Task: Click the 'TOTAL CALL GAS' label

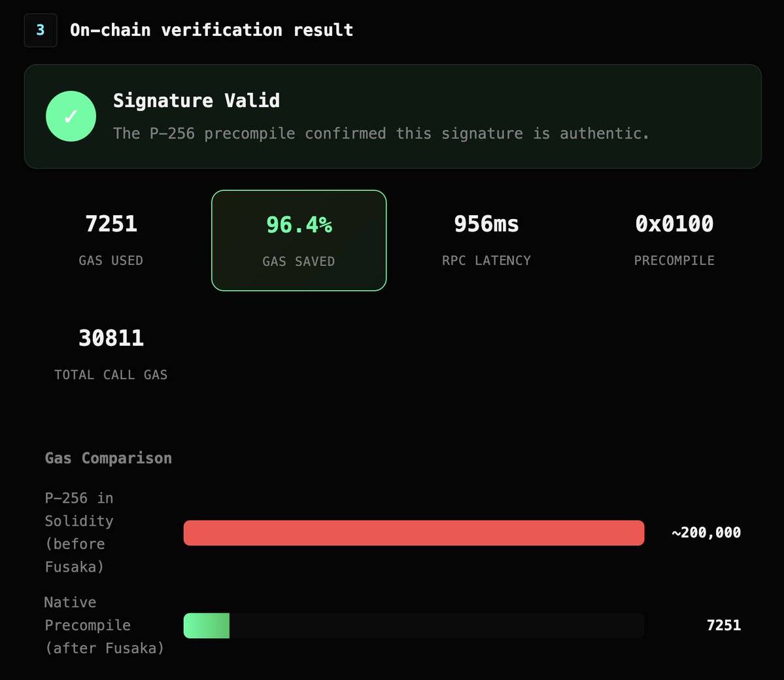Action: [111, 375]
